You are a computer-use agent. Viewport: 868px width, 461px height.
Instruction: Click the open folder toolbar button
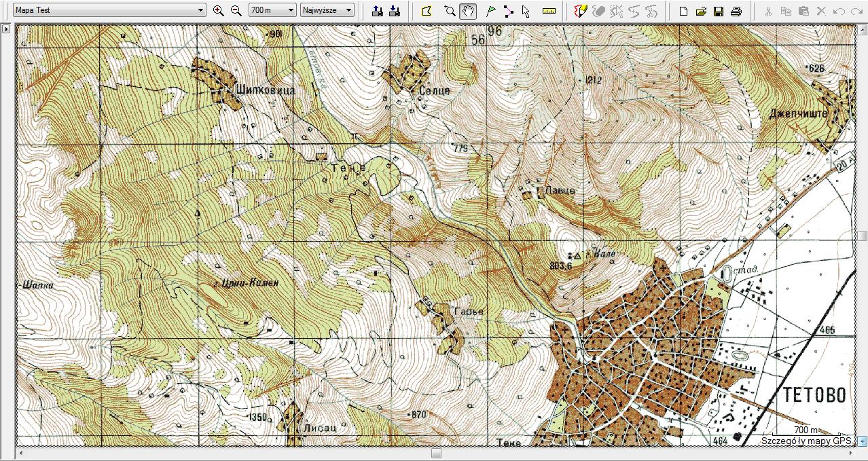701,11
